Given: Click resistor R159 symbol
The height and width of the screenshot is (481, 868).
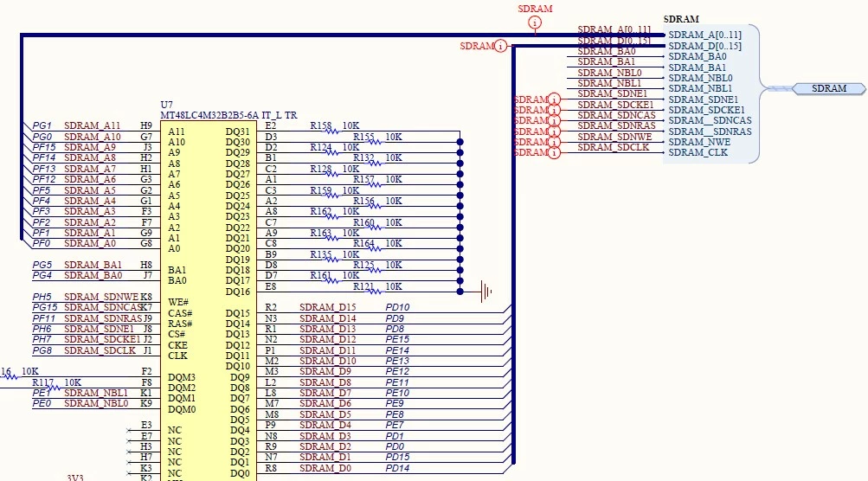Looking at the screenshot, I should click(331, 196).
